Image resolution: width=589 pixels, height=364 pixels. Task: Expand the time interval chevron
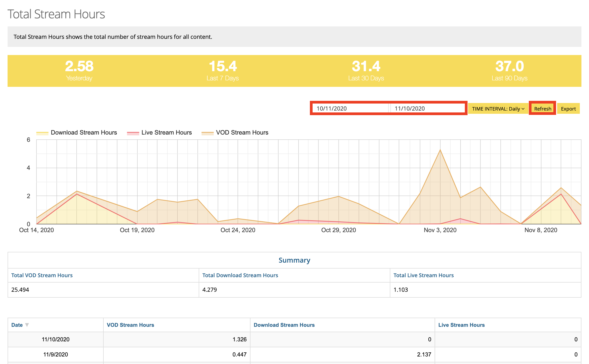pyautogui.click(x=523, y=109)
